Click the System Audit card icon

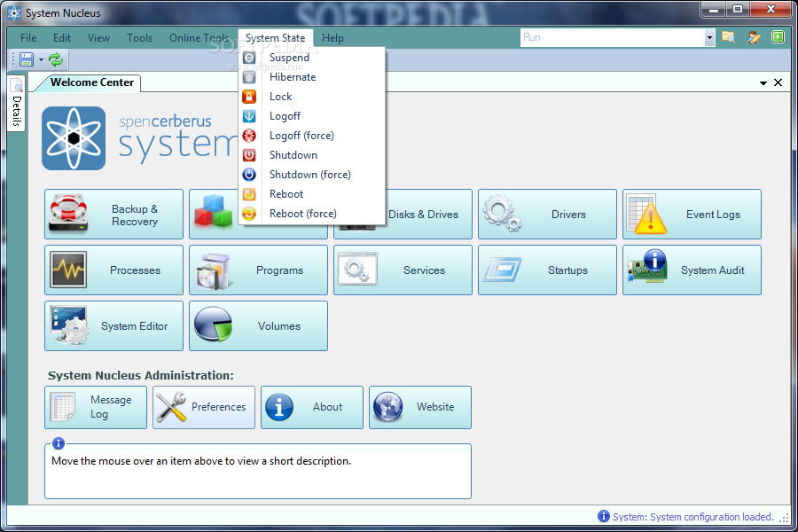(647, 267)
